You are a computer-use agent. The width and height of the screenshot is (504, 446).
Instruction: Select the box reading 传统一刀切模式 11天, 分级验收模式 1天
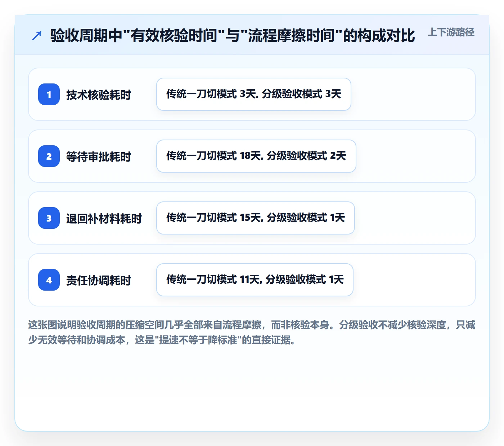(255, 280)
